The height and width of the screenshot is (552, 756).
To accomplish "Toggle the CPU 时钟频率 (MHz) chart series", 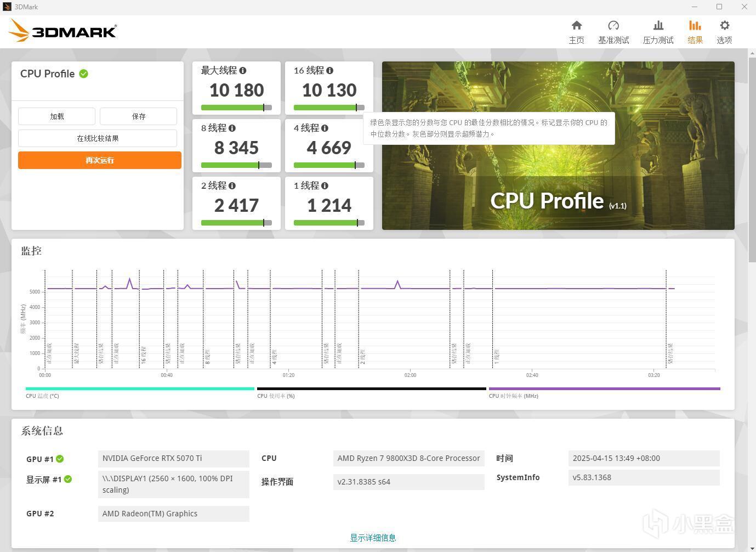I will point(604,392).
